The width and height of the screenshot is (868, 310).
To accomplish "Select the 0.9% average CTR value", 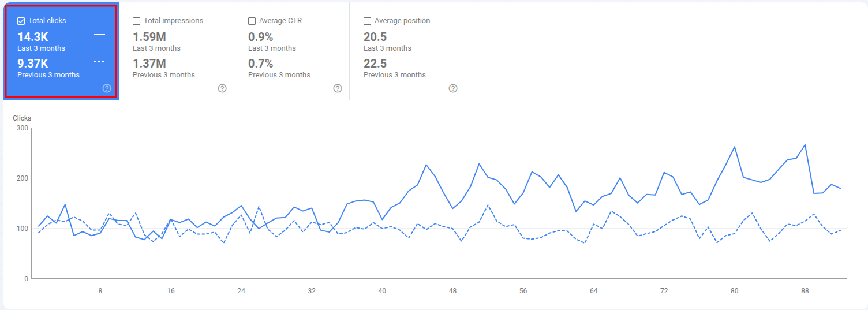I will [x=260, y=37].
